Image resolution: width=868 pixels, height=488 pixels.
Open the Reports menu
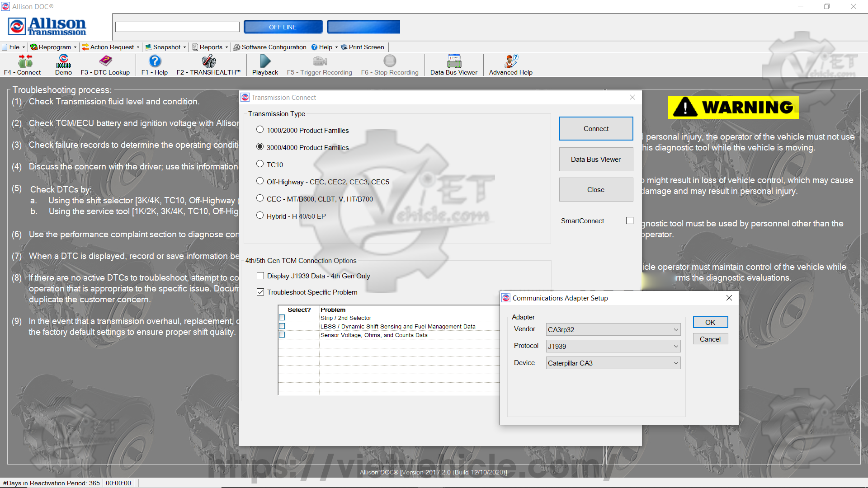point(211,47)
